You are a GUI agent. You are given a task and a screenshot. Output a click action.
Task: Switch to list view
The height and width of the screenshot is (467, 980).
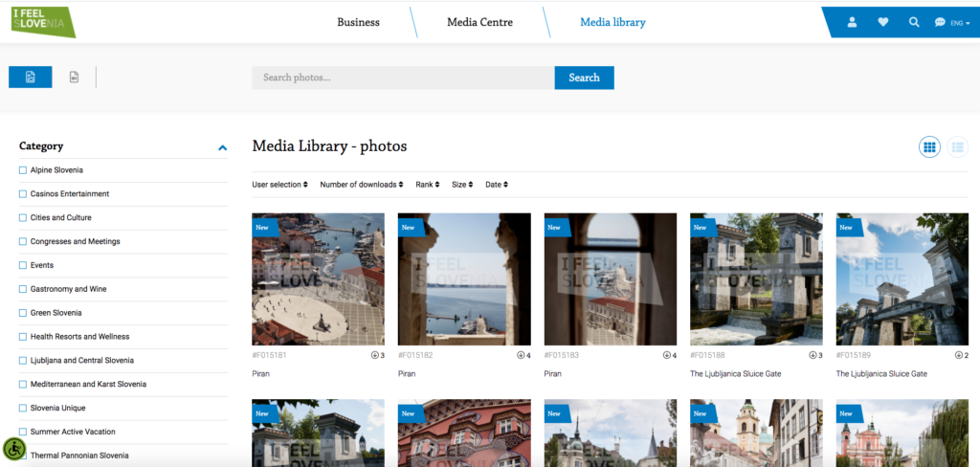(x=957, y=147)
